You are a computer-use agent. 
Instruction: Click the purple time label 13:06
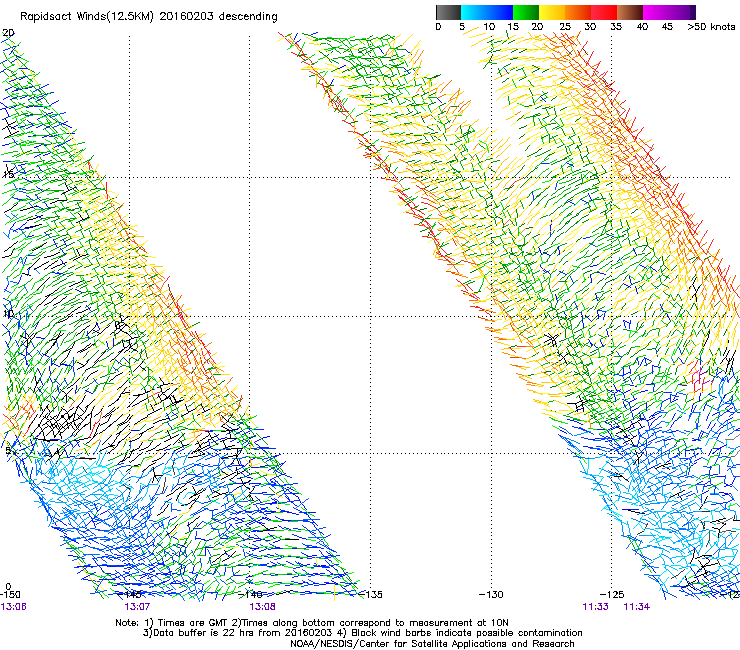pyautogui.click(x=13, y=607)
